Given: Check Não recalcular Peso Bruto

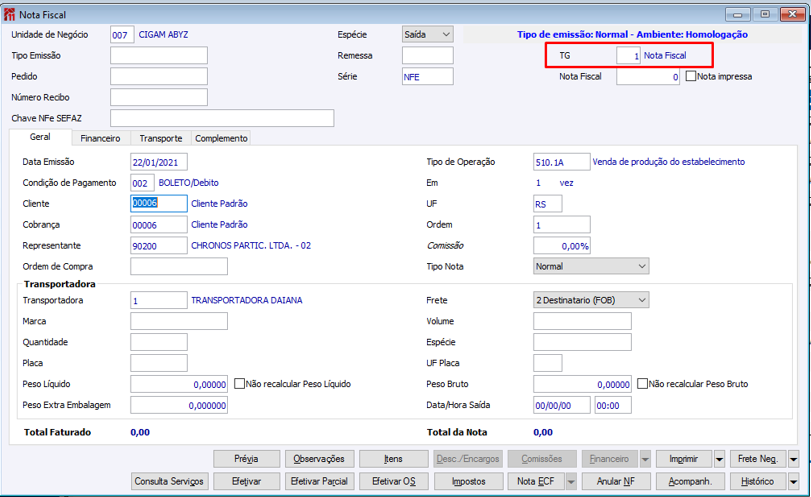Looking at the screenshot, I should click(642, 384).
